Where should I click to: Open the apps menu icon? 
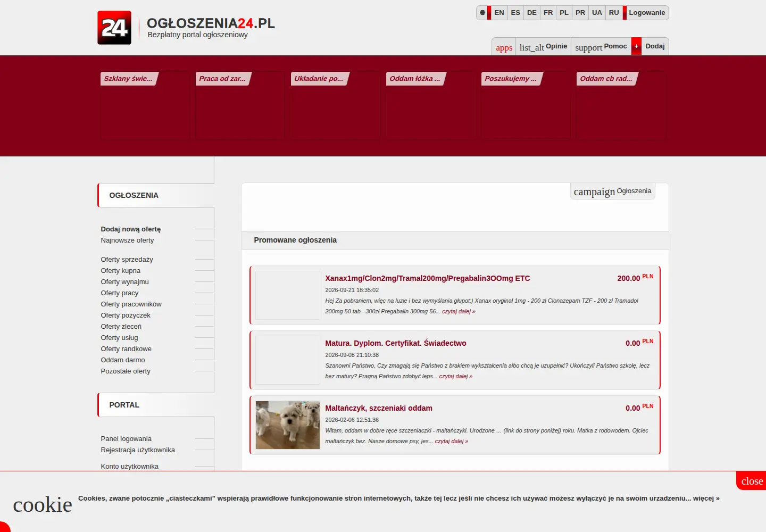504,47
